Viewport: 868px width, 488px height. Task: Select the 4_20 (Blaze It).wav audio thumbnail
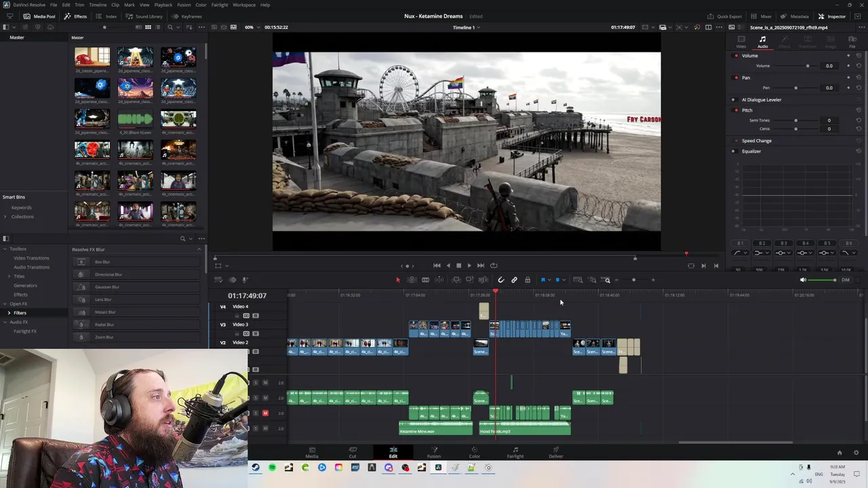click(135, 119)
